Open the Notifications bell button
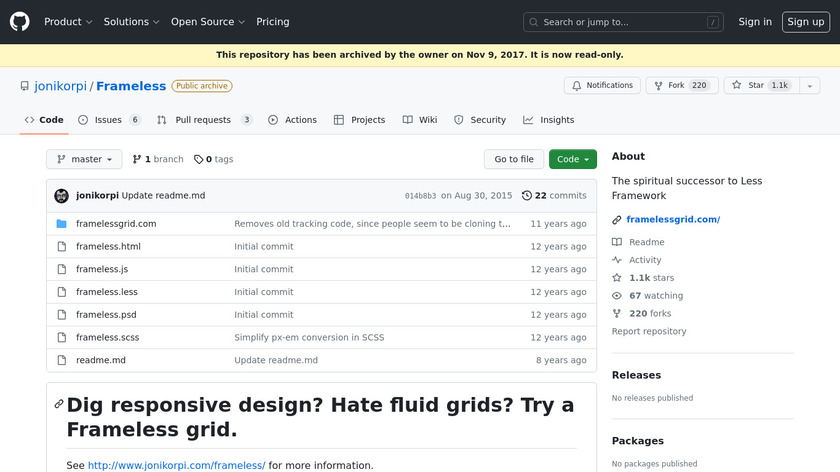 click(x=602, y=86)
